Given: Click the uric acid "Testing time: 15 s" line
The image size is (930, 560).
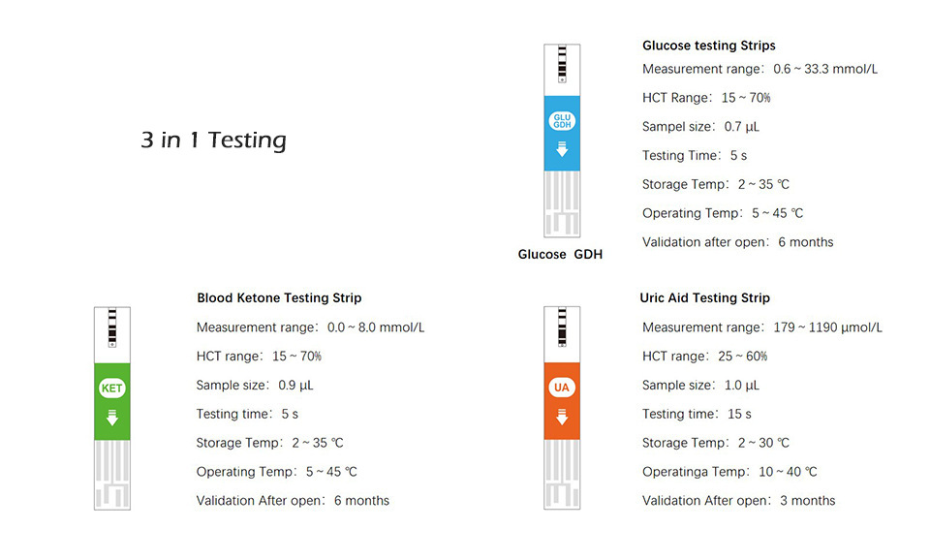Looking at the screenshot, I should (x=697, y=414).
